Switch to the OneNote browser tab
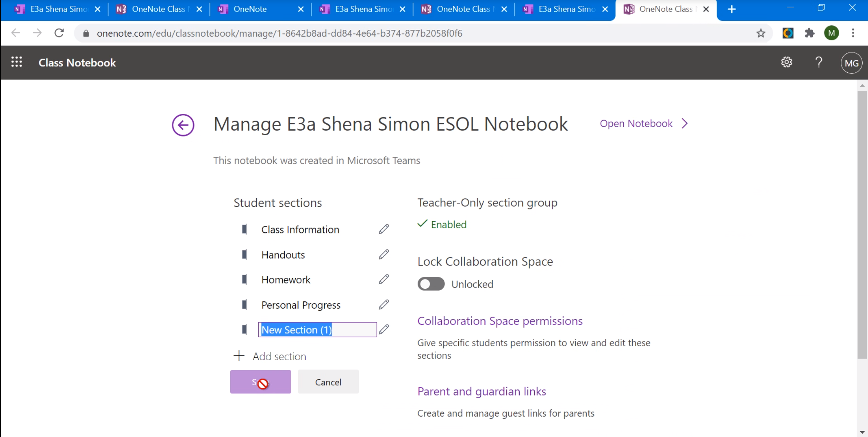The width and height of the screenshot is (868, 437). tap(251, 9)
